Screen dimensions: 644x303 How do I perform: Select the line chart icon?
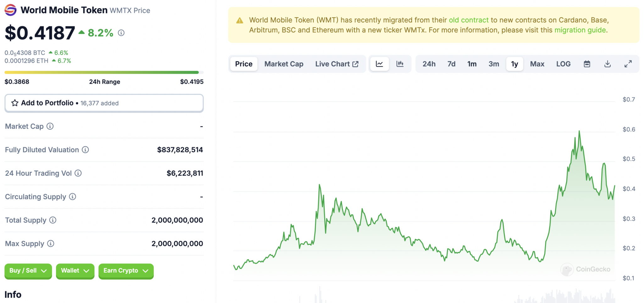click(380, 64)
